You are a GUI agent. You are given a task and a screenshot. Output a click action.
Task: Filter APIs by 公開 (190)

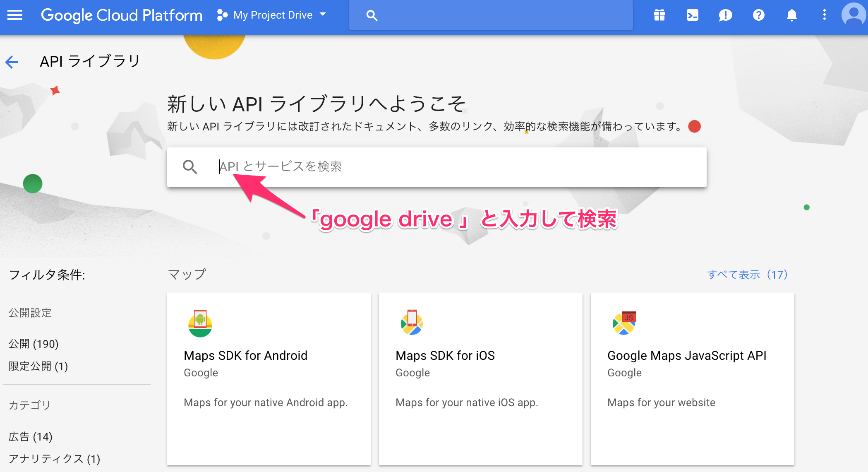click(x=33, y=344)
